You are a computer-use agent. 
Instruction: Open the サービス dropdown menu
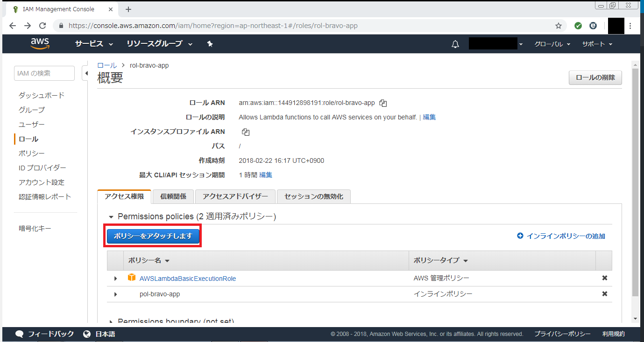click(94, 44)
